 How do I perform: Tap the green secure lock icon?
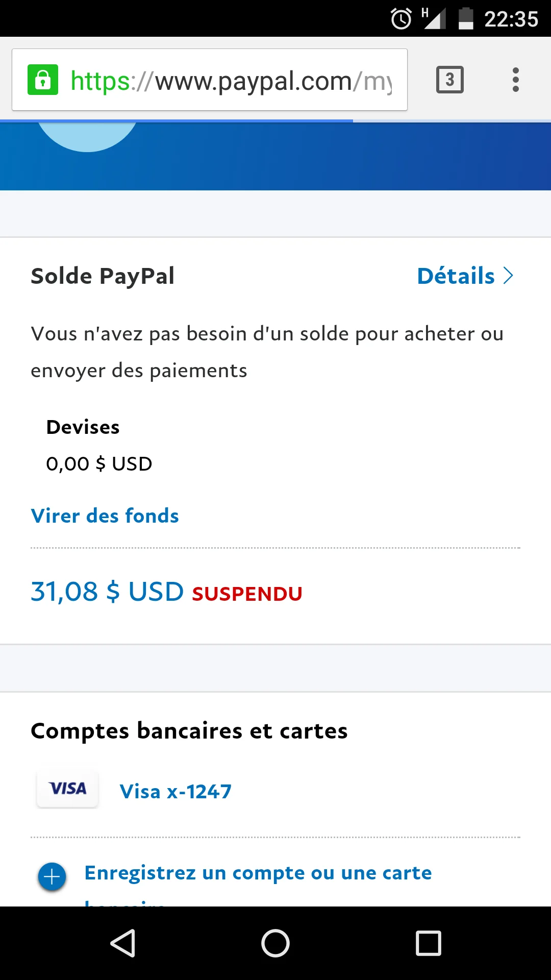(x=43, y=80)
